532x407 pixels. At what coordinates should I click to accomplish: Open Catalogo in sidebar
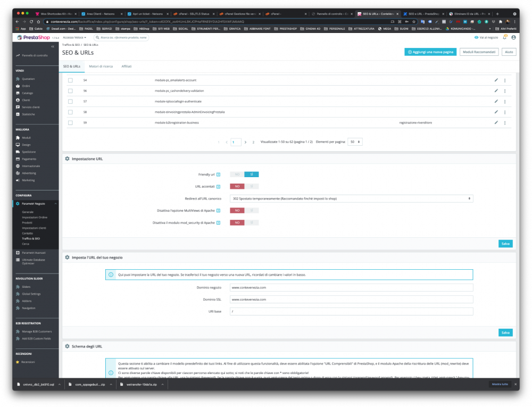click(27, 93)
